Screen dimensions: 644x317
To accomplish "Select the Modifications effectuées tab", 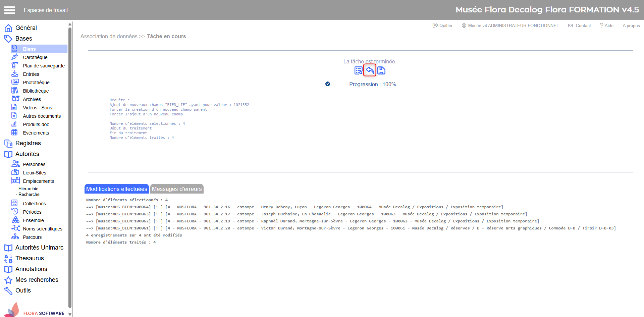I will pyautogui.click(x=116, y=189).
